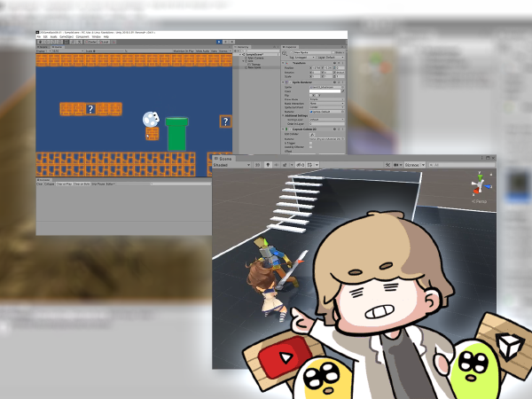The image size is (532, 399).
Task: Collapse the Transform component
Action: click(284, 63)
